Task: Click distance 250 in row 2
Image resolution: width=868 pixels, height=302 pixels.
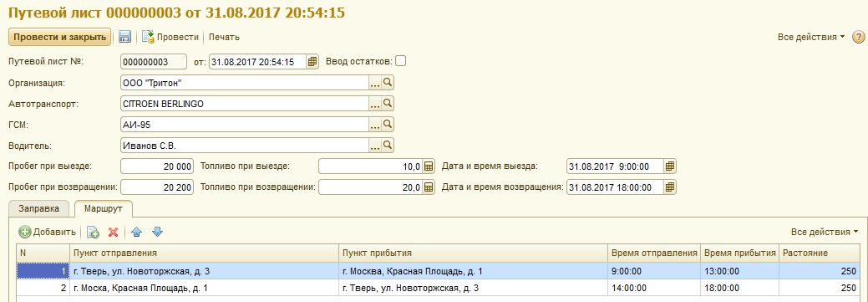Action: (820, 288)
